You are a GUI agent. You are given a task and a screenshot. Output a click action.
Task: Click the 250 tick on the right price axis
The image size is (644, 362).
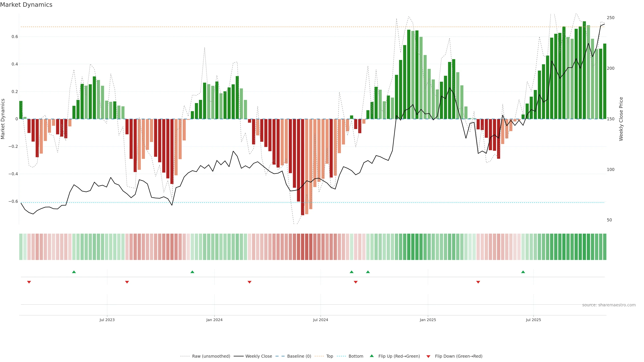coord(610,18)
